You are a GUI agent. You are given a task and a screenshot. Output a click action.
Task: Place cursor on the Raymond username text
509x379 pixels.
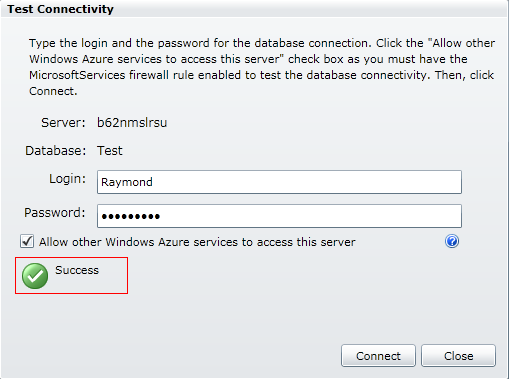pyautogui.click(x=127, y=182)
